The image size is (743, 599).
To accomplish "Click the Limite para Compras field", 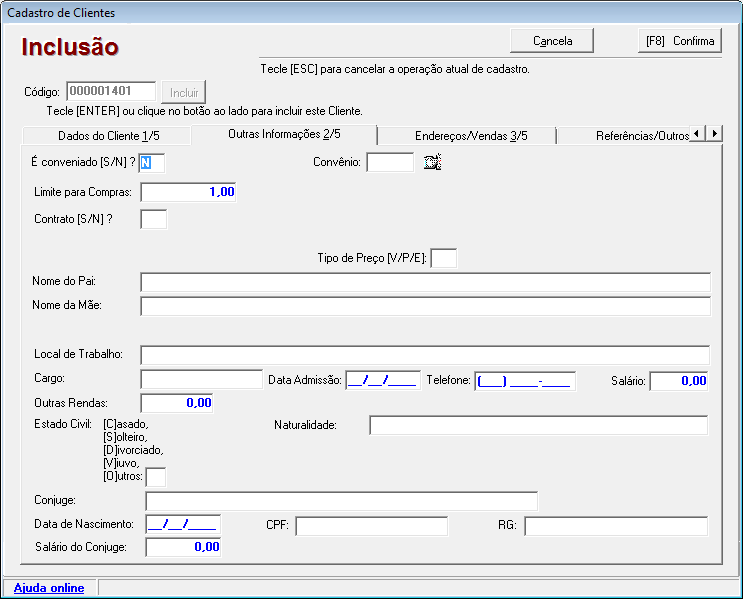I will (188, 192).
